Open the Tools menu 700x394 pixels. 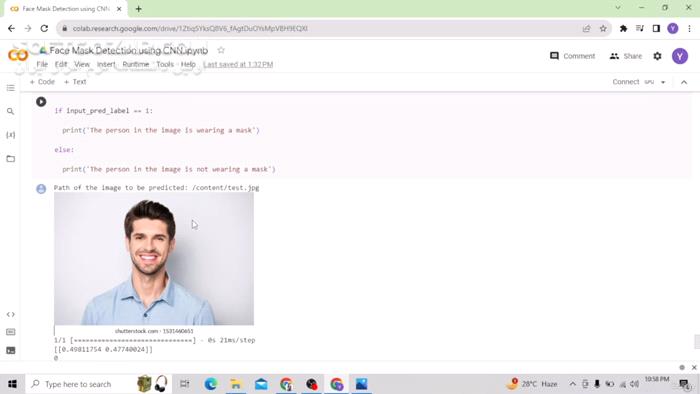165,64
